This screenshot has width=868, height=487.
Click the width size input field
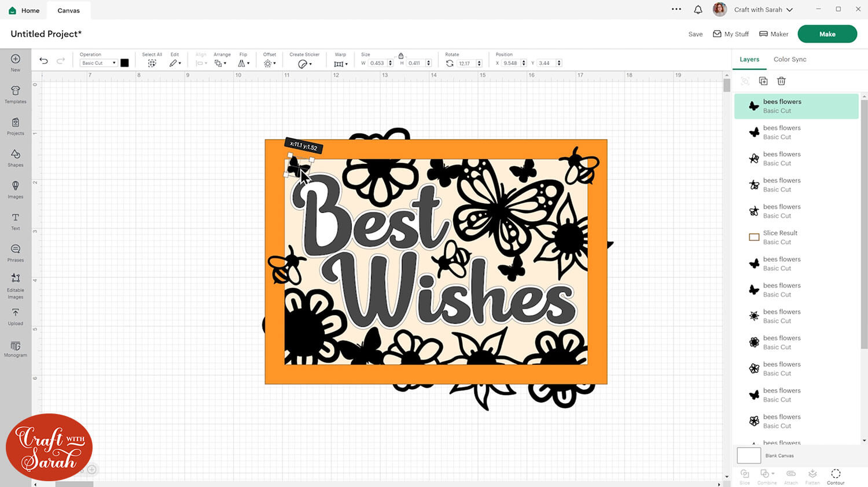pos(378,63)
